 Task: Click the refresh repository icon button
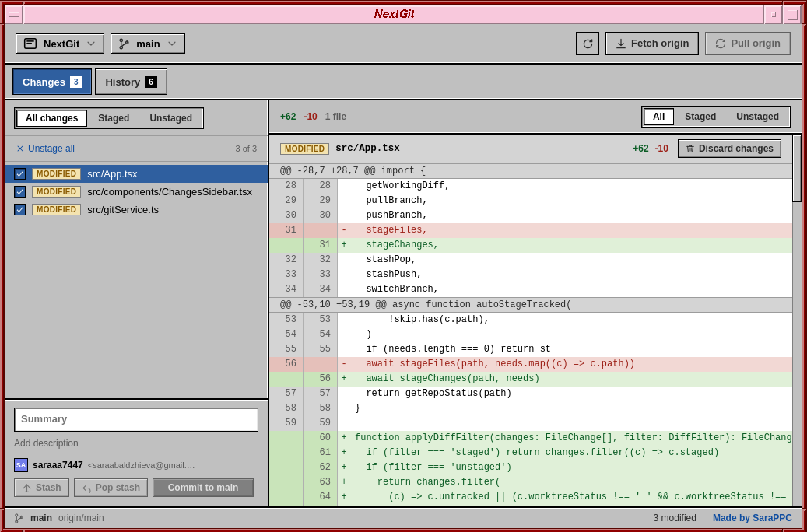(x=588, y=44)
